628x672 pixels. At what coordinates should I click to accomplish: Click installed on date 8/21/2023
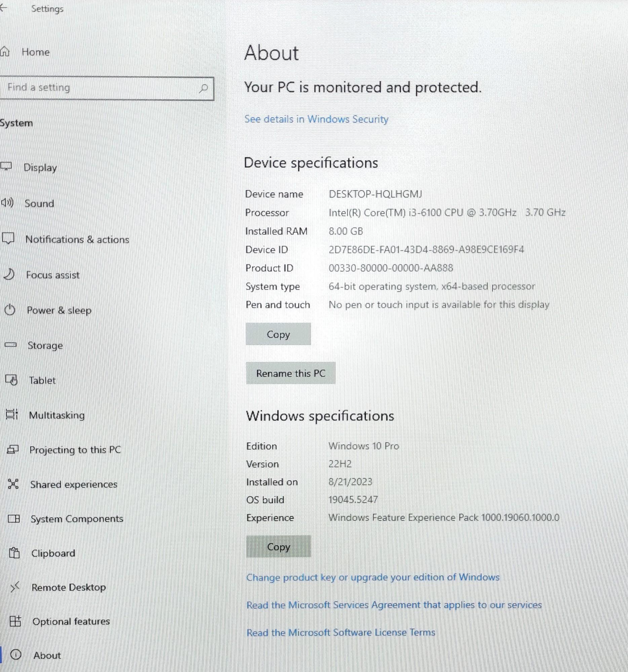click(350, 482)
